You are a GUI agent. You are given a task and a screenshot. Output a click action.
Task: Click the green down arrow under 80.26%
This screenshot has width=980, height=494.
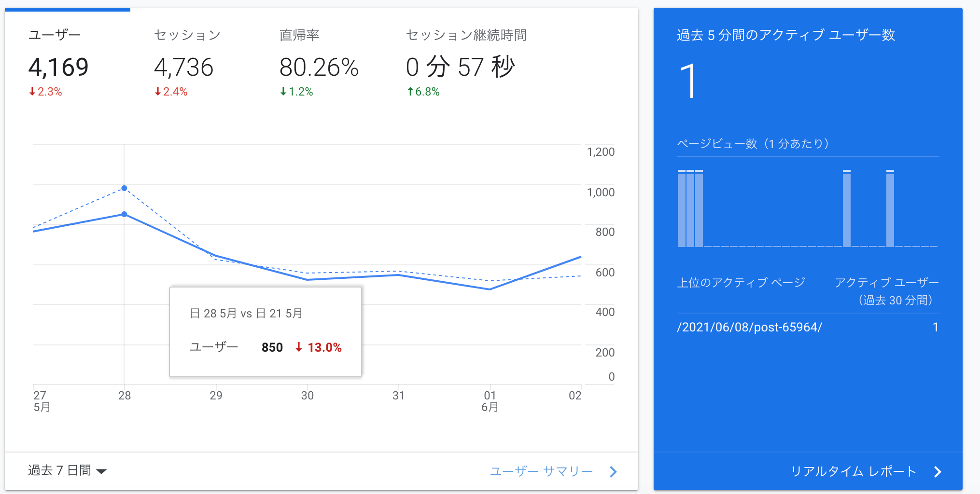283,91
